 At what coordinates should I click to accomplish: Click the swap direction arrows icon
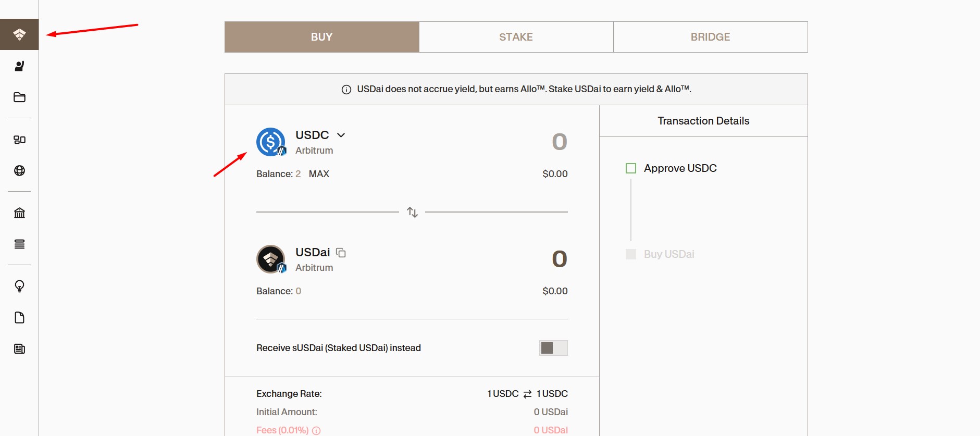click(x=412, y=212)
